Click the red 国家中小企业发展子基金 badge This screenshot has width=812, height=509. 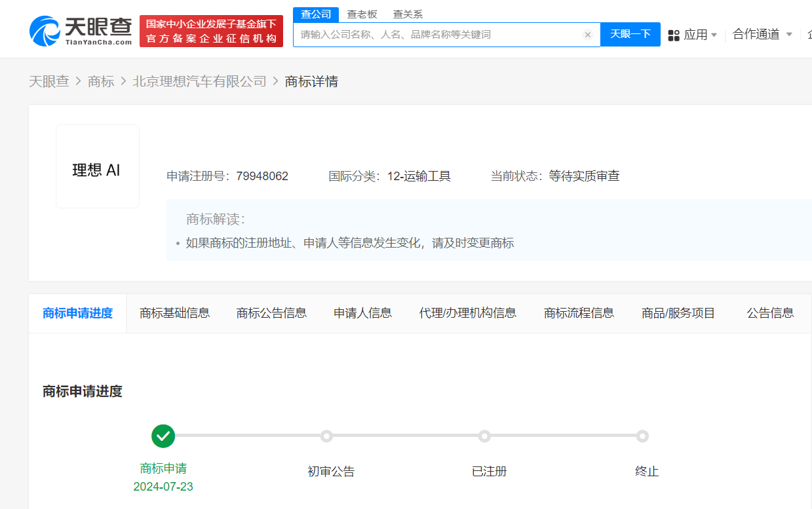210,30
